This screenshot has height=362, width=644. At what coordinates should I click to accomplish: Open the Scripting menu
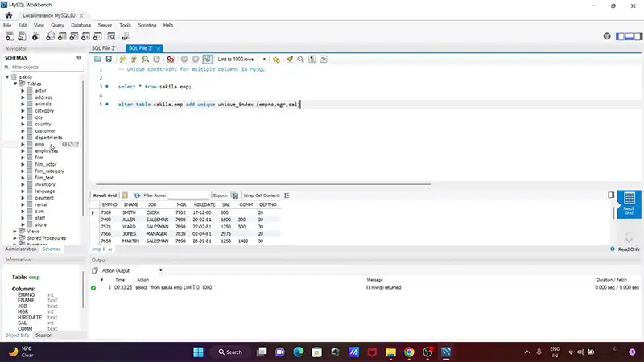[x=147, y=25]
